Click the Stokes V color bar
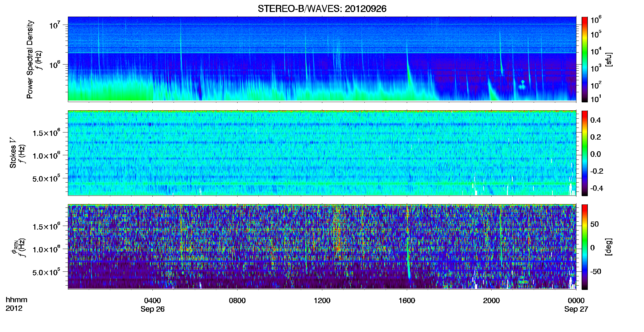Image resolution: width=644 pixels, height=332 pixels. pyautogui.click(x=585, y=153)
